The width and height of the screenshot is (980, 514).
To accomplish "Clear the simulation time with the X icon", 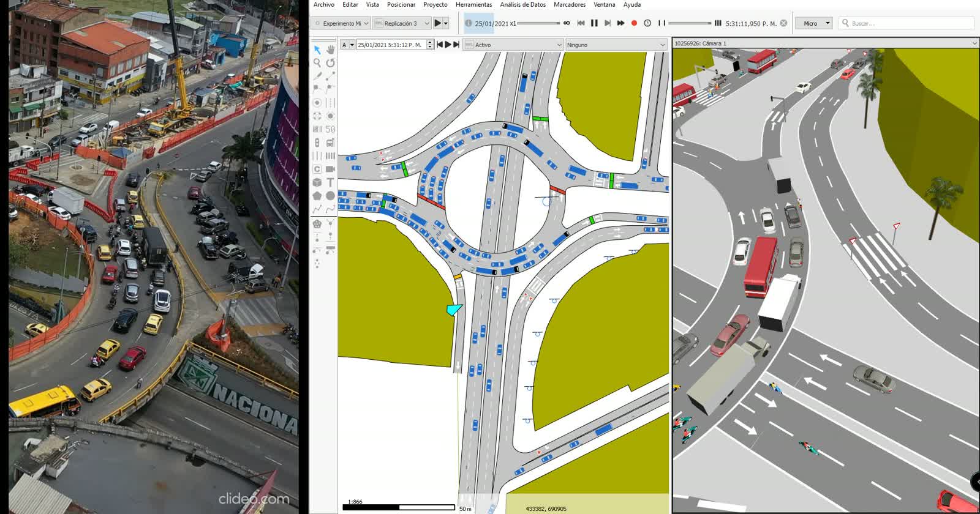I will (783, 23).
